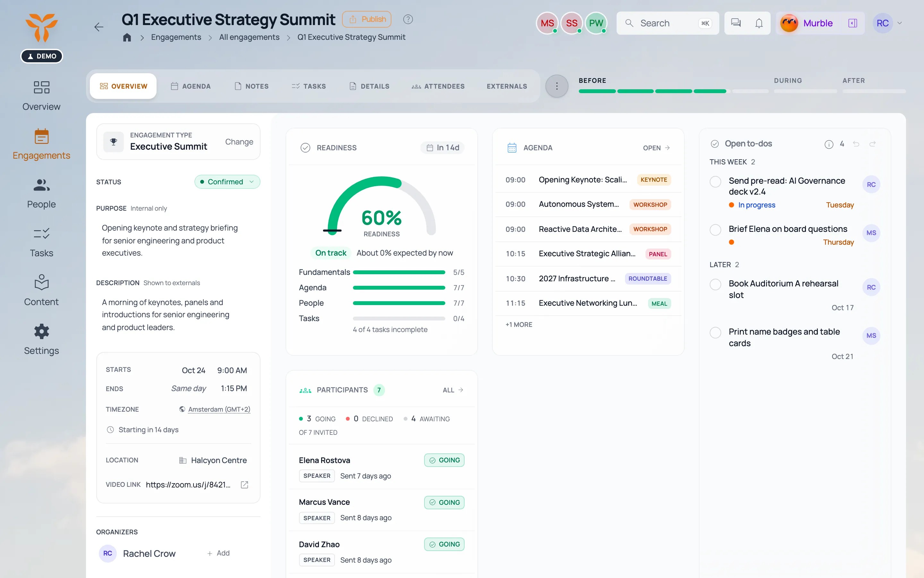The height and width of the screenshot is (578, 924).
Task: Check off Book Auditorium A rehearsal slot
Action: [x=715, y=285]
